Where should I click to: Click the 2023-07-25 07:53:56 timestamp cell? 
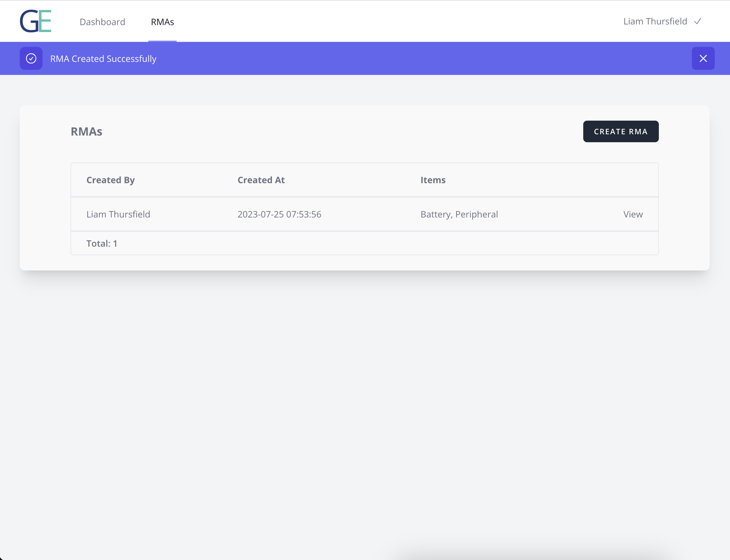click(x=279, y=214)
